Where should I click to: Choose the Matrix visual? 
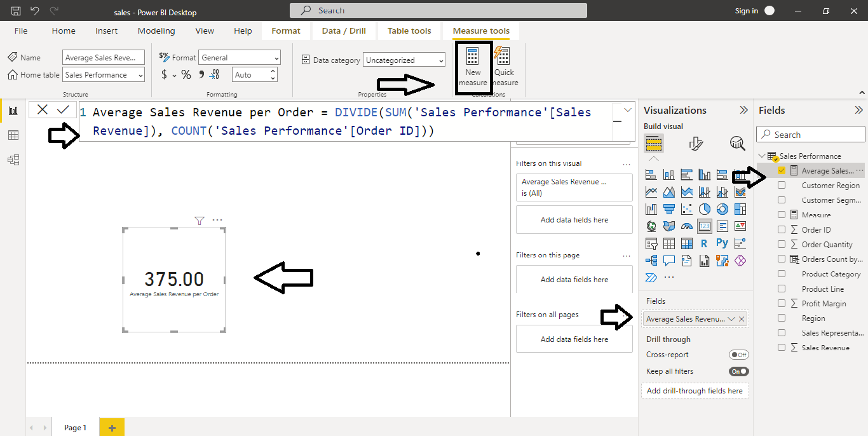click(x=687, y=243)
